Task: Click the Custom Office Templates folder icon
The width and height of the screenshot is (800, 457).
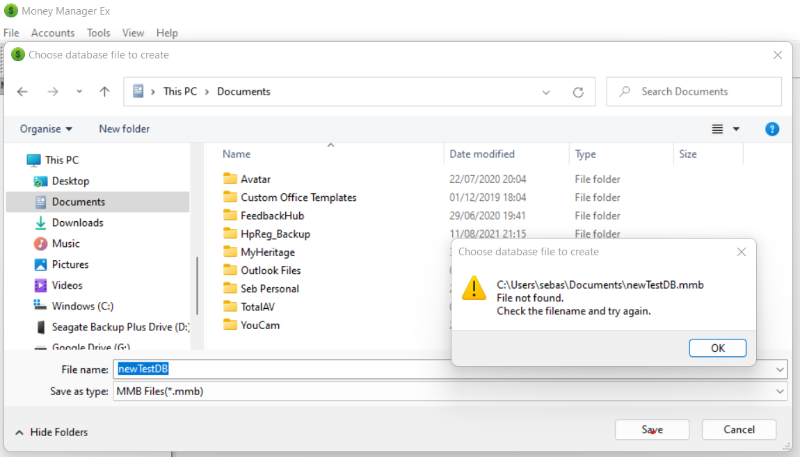Action: (230, 197)
